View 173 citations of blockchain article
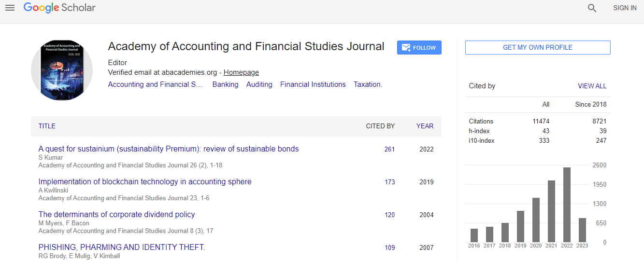 coord(390,182)
